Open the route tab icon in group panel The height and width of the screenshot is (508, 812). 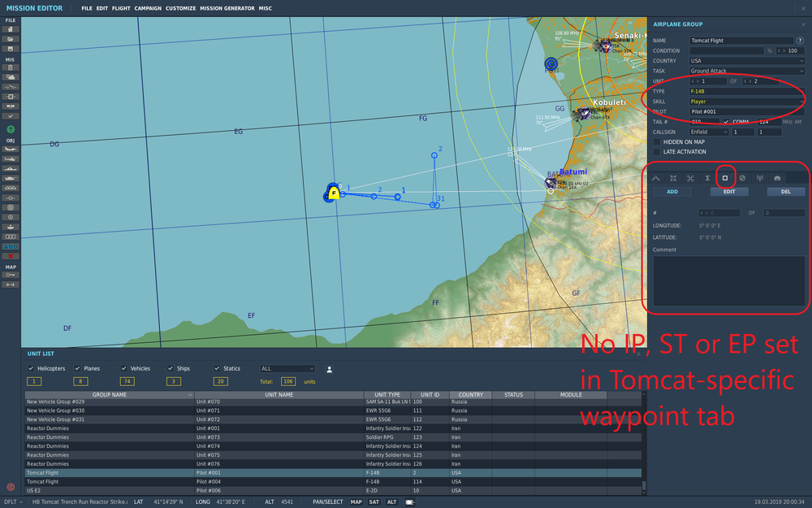tap(655, 178)
